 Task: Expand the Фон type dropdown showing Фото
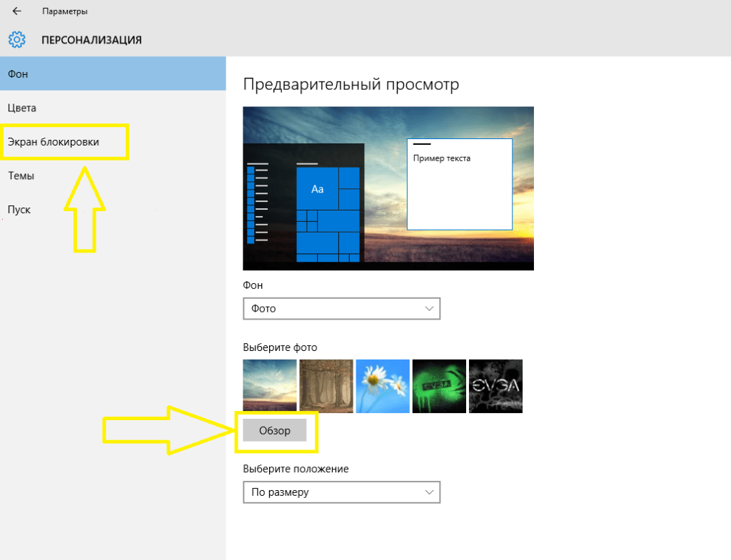coord(341,308)
